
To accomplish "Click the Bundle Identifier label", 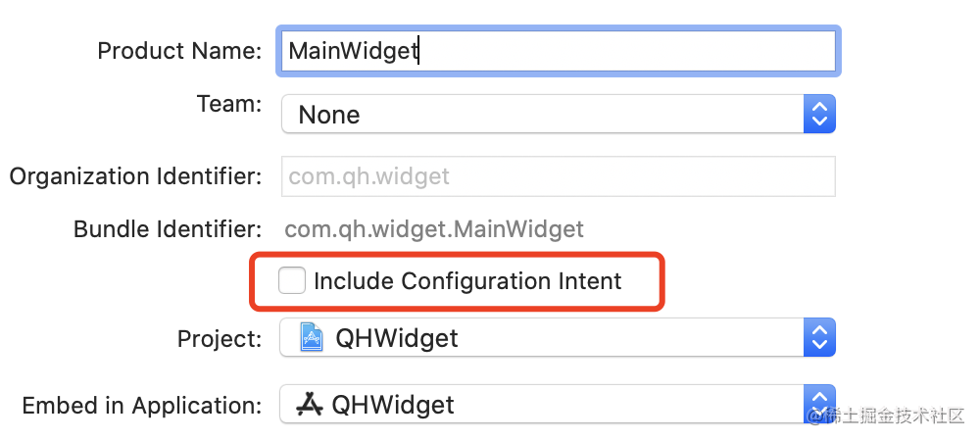I will click(168, 229).
